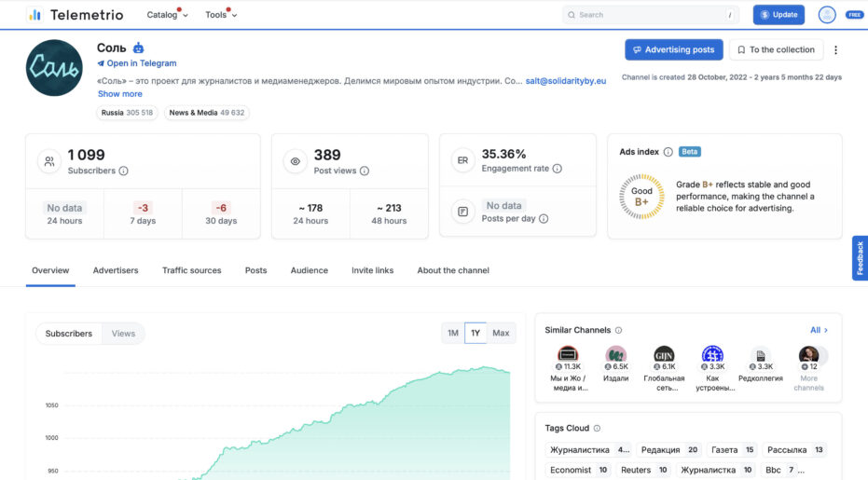Switch to the Advertisers tab
868x480 pixels.
[x=116, y=270]
